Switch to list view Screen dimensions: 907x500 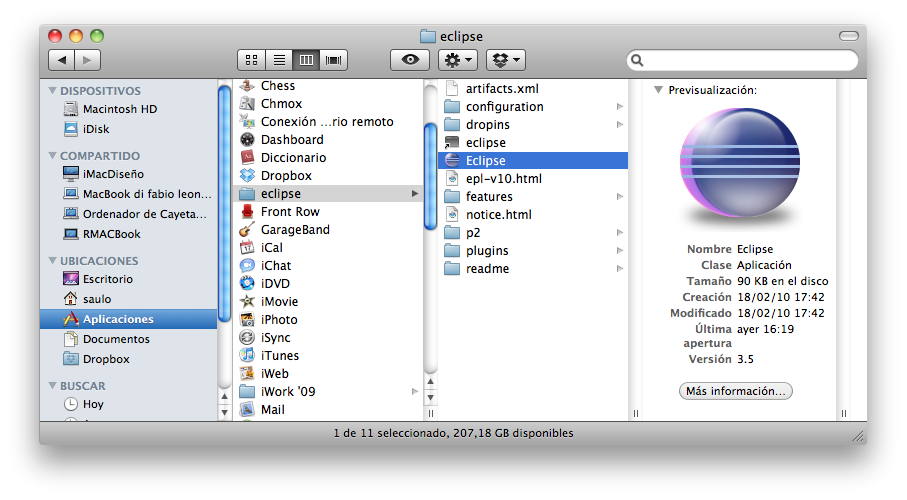click(279, 60)
